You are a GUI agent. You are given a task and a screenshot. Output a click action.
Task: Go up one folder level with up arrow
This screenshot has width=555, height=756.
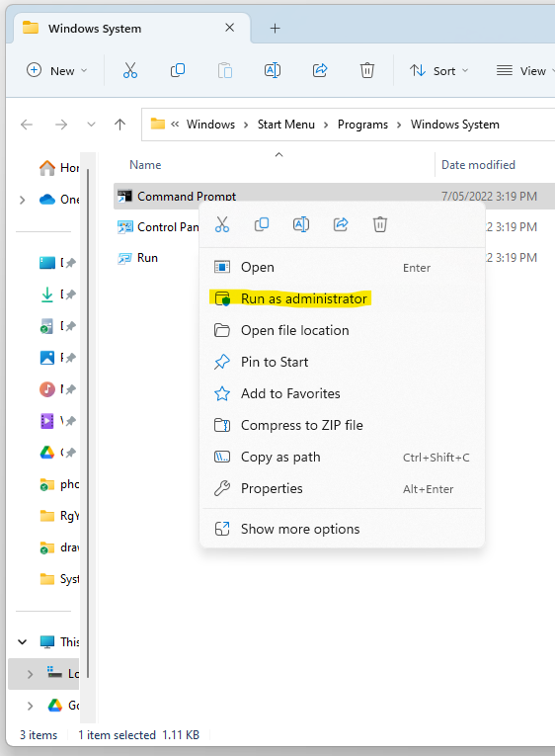(x=119, y=125)
